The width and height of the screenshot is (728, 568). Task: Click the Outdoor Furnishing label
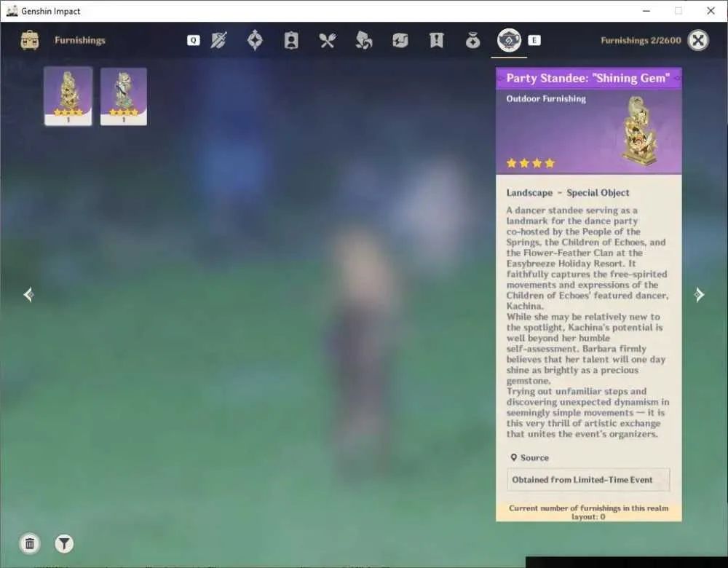(546, 98)
